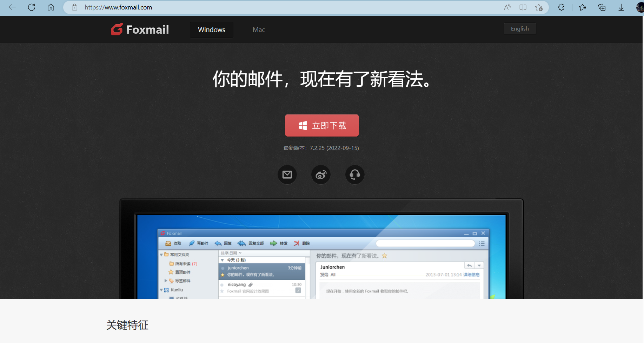View site info via lock icon

[x=74, y=7]
